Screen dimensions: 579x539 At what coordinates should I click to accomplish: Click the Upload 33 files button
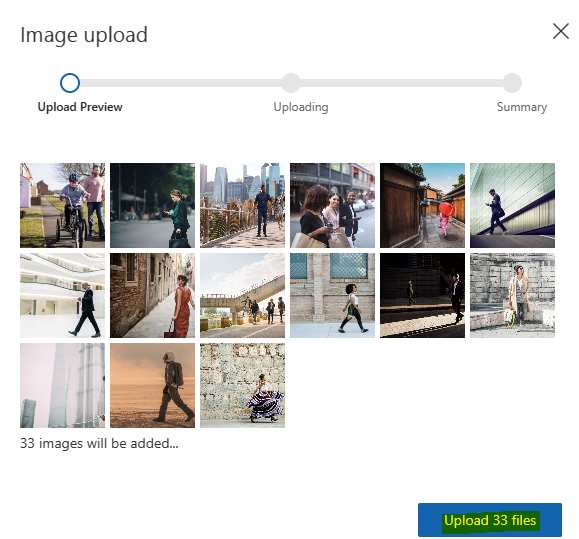490,520
